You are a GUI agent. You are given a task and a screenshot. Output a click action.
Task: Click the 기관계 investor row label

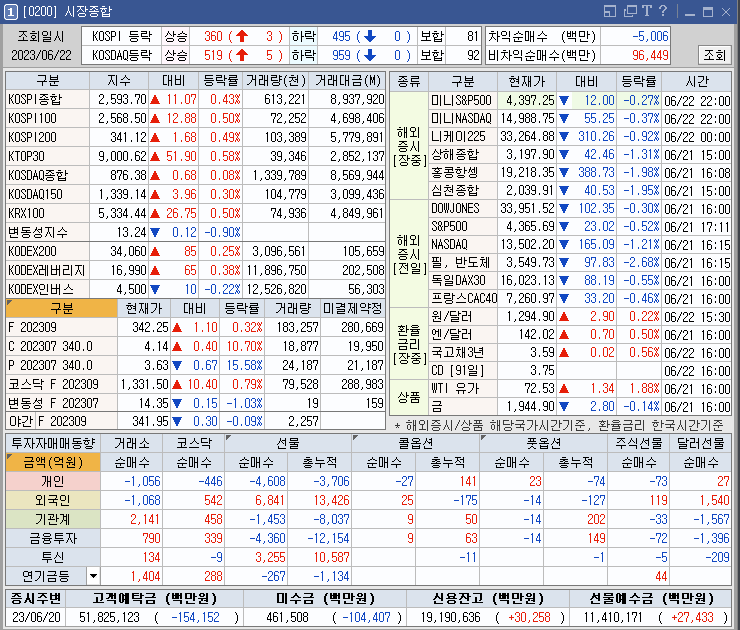point(53,519)
